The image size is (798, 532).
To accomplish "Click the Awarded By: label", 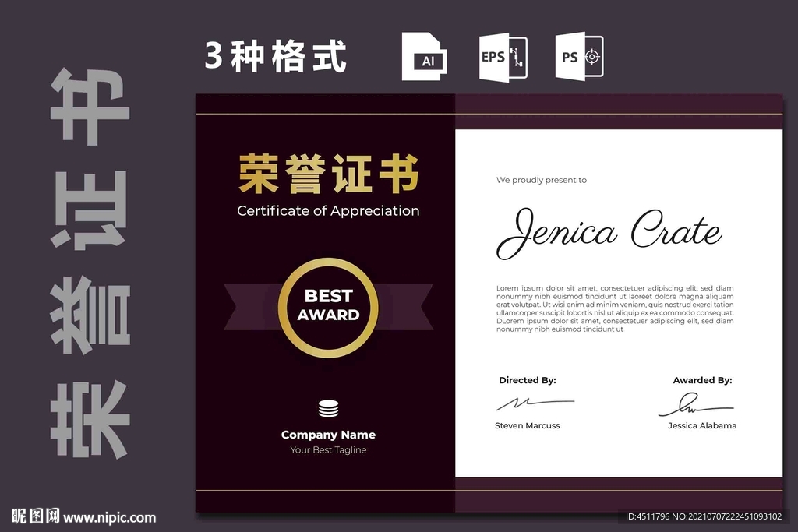I will point(702,381).
